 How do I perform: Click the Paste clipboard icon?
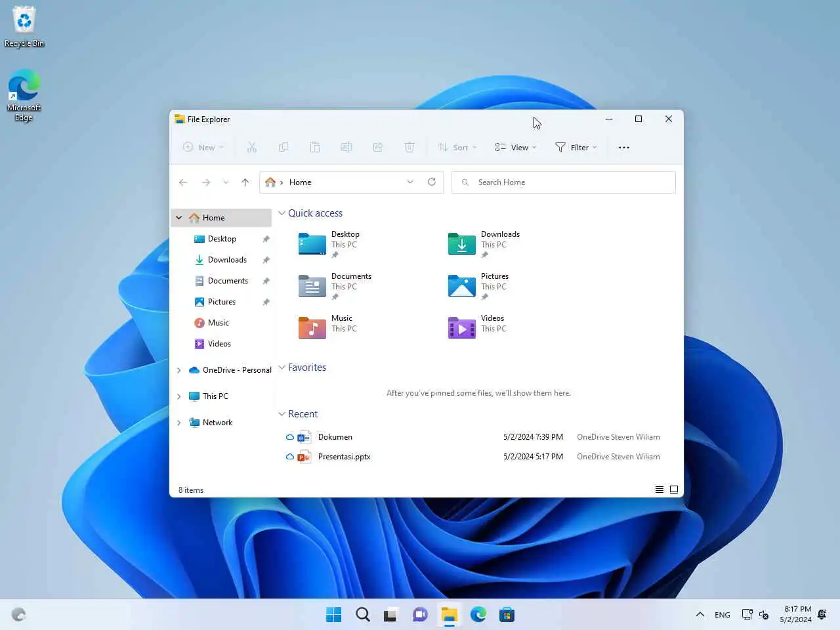[315, 148]
